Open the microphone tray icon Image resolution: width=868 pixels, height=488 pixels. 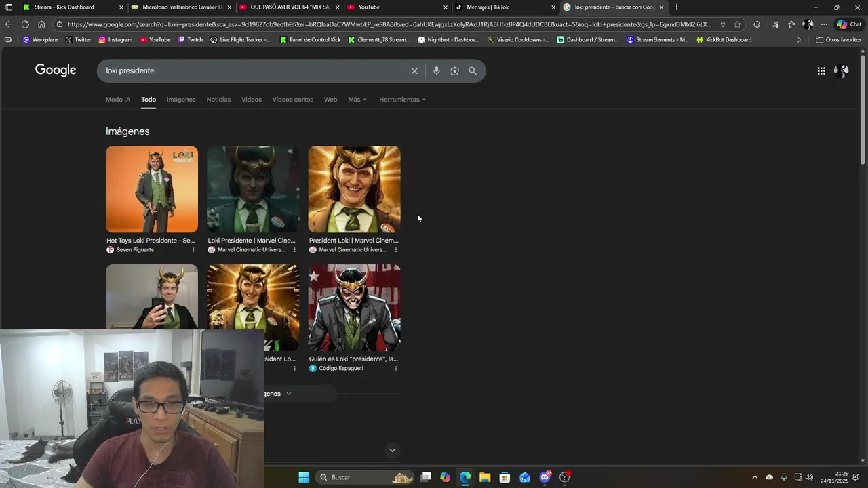point(784,477)
